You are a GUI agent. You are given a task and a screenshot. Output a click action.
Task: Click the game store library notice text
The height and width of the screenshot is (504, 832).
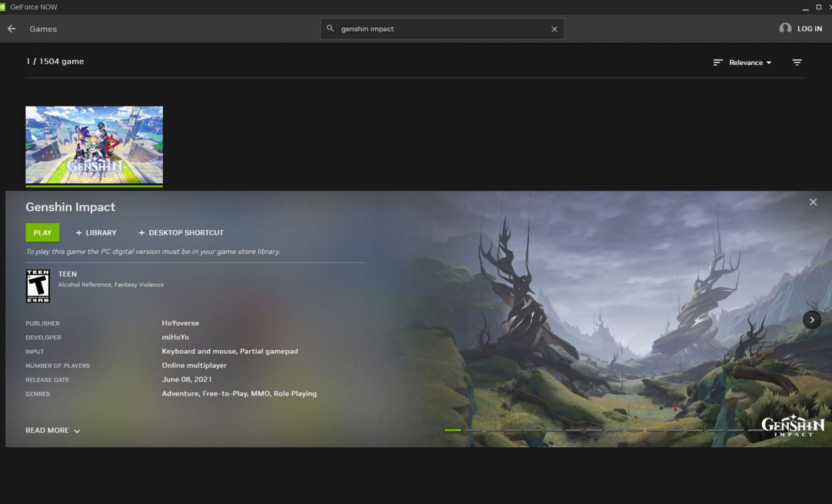click(x=153, y=252)
